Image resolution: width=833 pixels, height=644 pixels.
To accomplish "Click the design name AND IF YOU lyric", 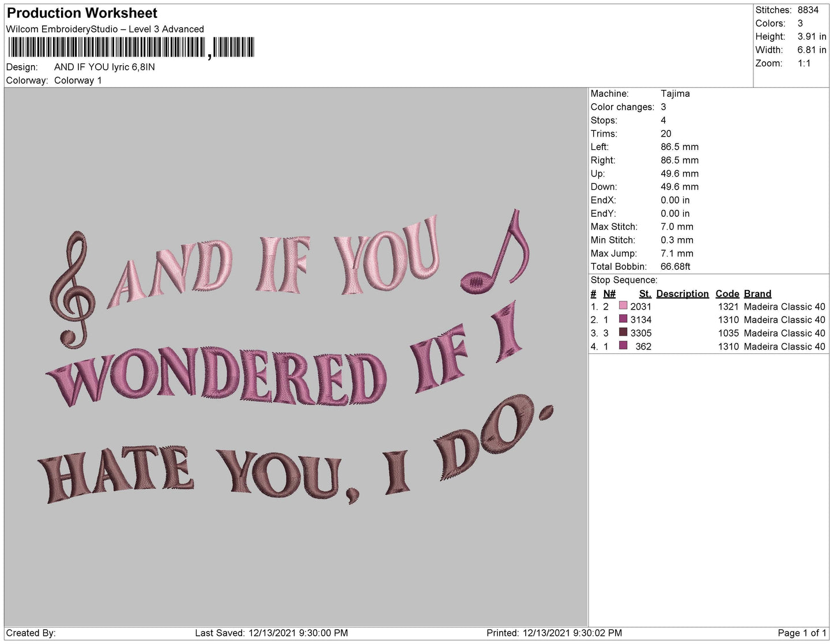I will pos(104,67).
